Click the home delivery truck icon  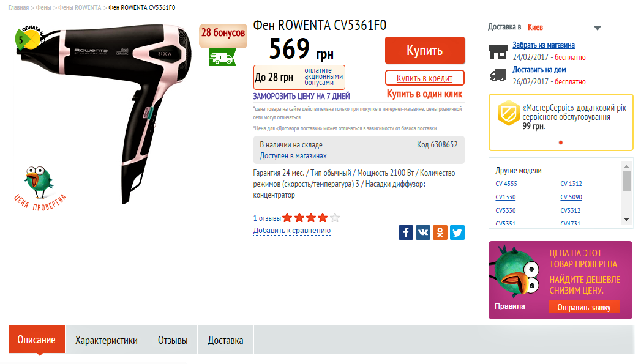tap(498, 75)
